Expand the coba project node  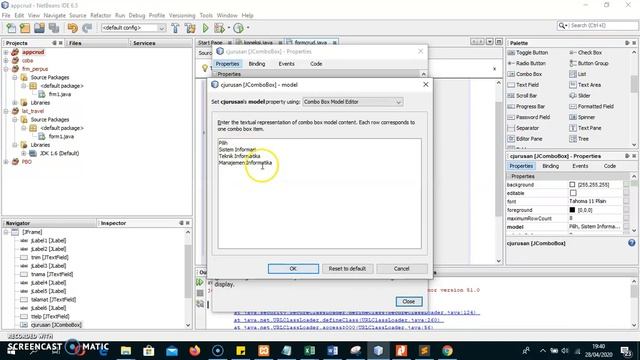pyautogui.click(x=6, y=60)
